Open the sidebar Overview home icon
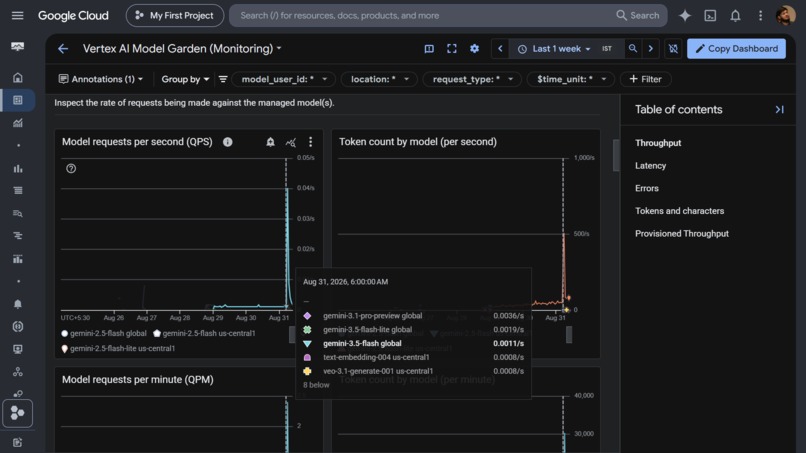 17,78
